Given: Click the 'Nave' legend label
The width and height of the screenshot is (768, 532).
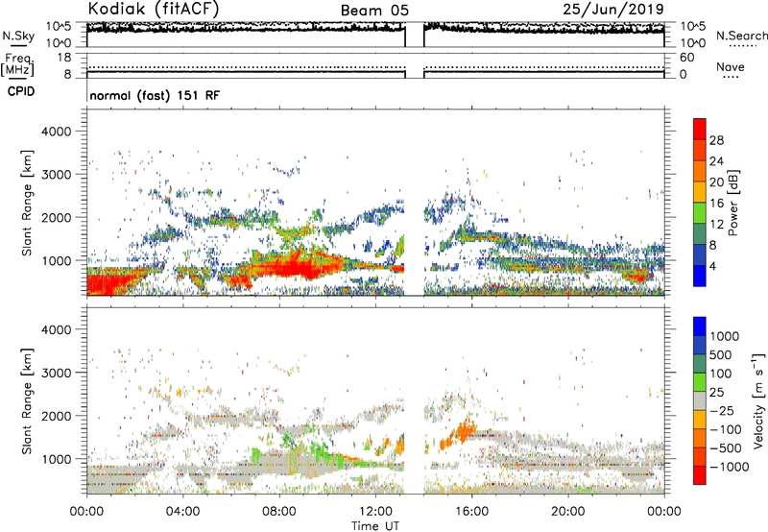Looking at the screenshot, I should 731,66.
